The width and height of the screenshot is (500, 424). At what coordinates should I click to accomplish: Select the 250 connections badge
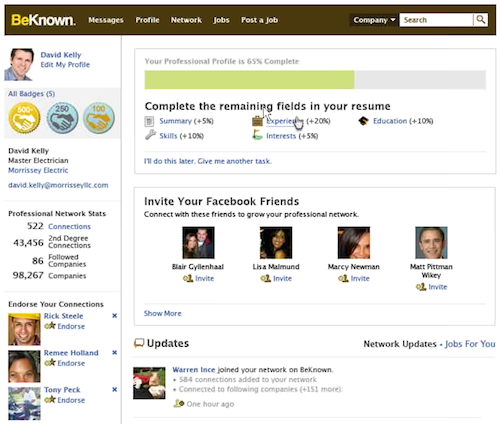pyautogui.click(x=62, y=118)
